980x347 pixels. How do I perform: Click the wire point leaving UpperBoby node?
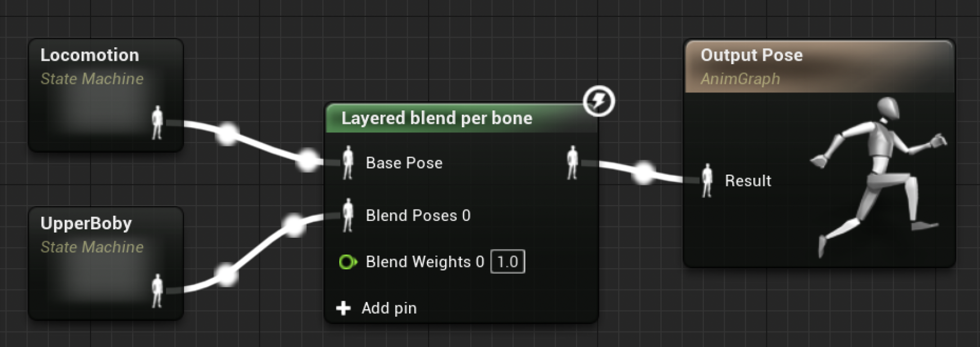(226, 275)
